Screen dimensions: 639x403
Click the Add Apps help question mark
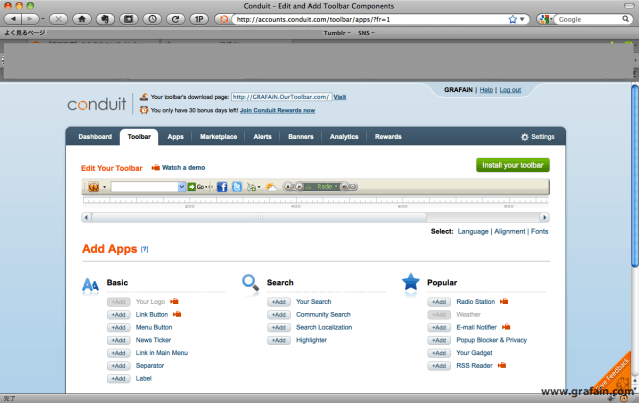[144, 249]
